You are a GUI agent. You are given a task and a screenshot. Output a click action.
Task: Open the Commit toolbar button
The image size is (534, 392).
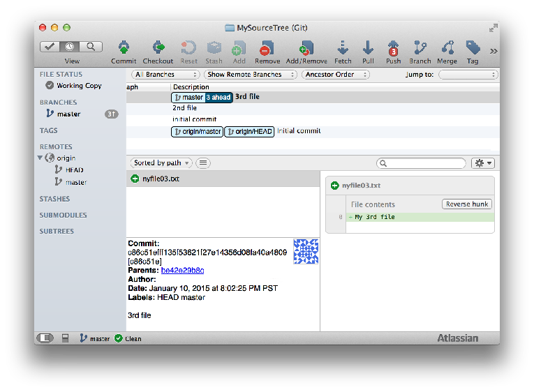(124, 52)
